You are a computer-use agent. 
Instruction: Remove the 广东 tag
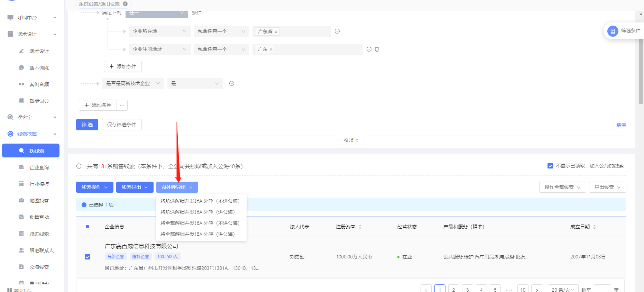tap(271, 49)
